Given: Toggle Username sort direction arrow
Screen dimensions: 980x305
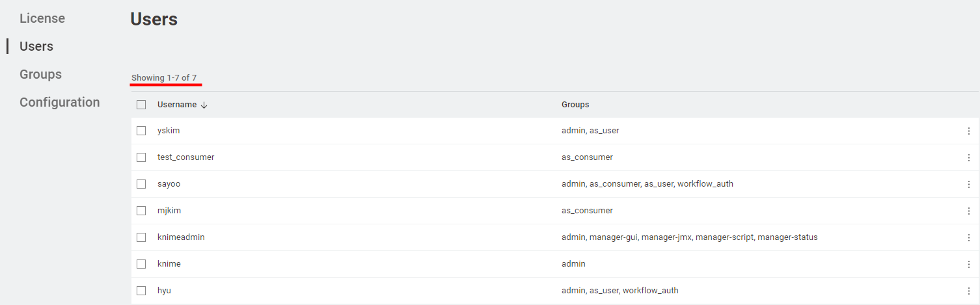Looking at the screenshot, I should tap(204, 105).
